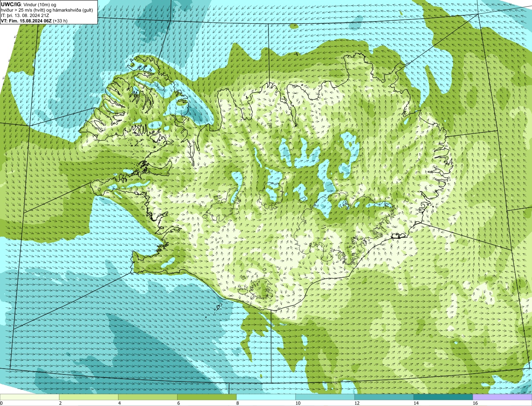
Task: Choose the 12–14 m/s teal legend swatch
Action: click(384, 397)
